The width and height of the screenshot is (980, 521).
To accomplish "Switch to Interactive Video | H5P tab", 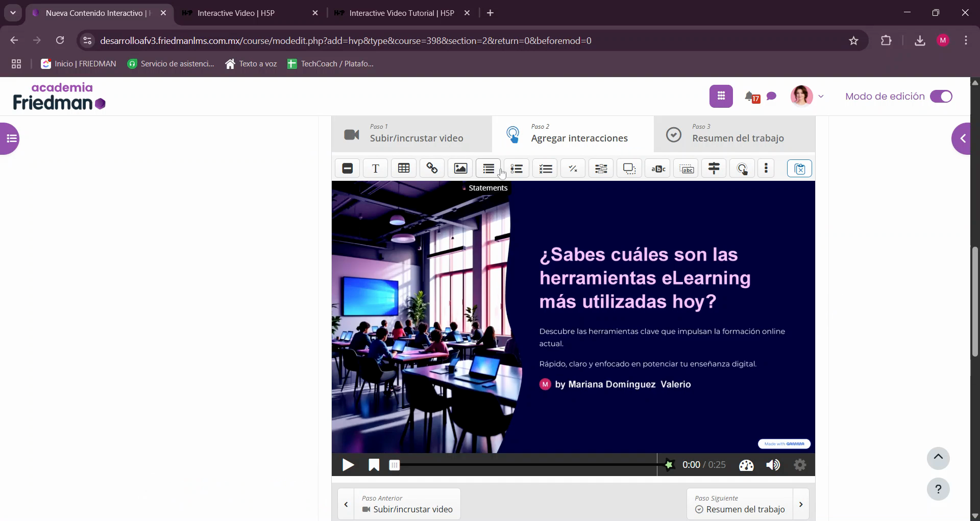I will point(251,13).
